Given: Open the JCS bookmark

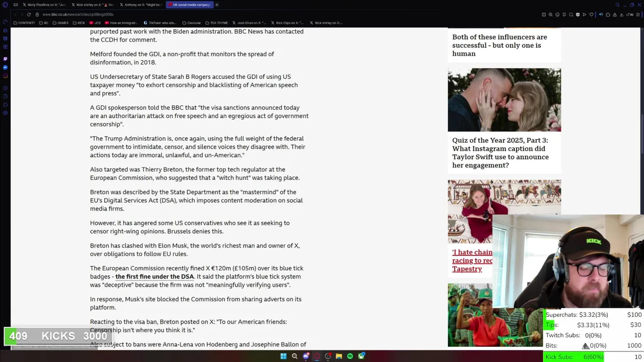Looking at the screenshot, I should (x=95, y=23).
